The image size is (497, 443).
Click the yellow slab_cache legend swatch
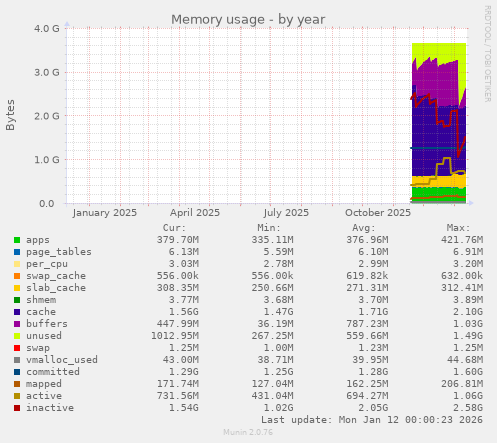point(17,288)
